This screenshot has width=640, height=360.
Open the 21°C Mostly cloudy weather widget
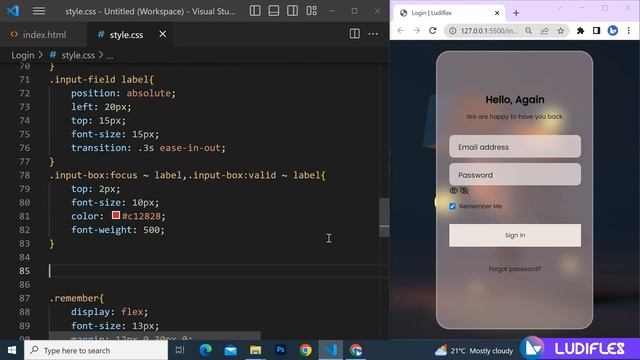474,351
